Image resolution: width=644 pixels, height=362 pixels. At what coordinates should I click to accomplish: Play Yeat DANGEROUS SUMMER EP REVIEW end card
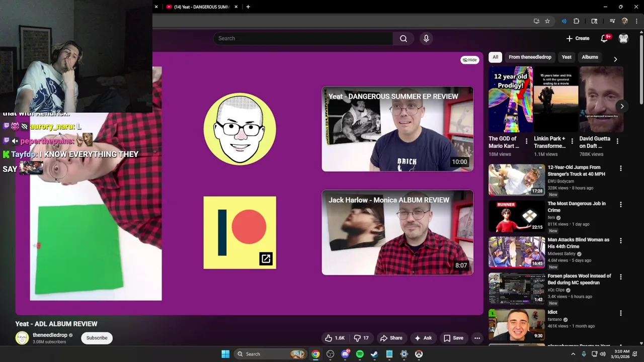[397, 129]
